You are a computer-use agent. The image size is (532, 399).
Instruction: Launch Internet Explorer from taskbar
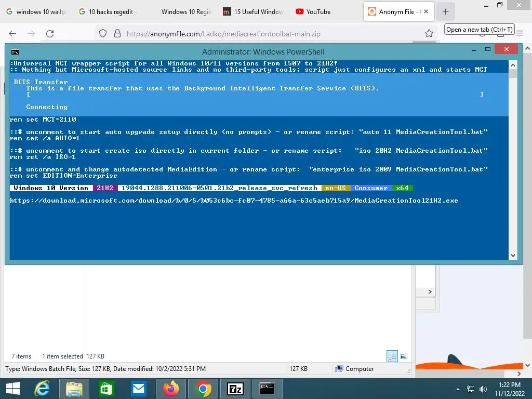tap(43, 389)
